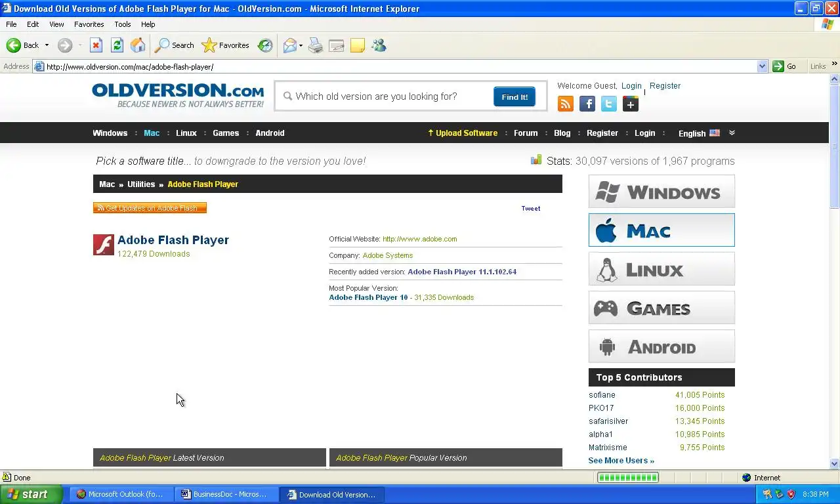Image resolution: width=840 pixels, height=504 pixels.
Task: Click the Find It! search button
Action: [x=514, y=96]
